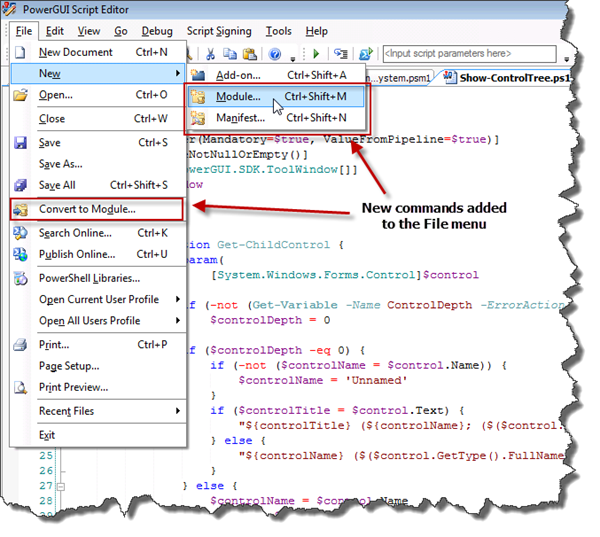
Task: Open toolbar overflow options after Help icon
Action: point(293,59)
